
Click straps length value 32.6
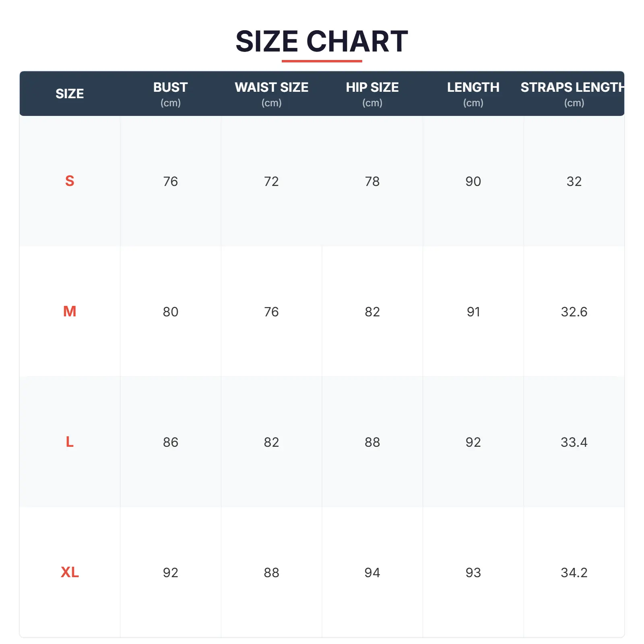pos(574,312)
